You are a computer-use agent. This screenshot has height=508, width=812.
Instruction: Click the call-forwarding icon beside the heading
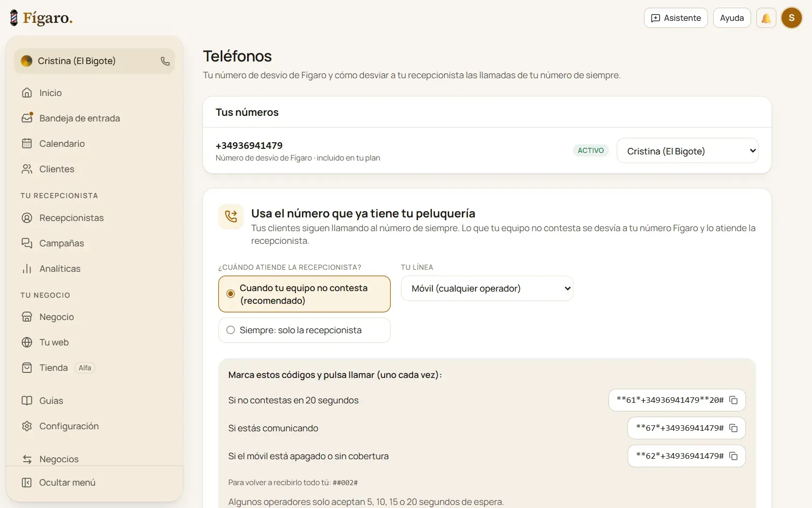pos(231,216)
